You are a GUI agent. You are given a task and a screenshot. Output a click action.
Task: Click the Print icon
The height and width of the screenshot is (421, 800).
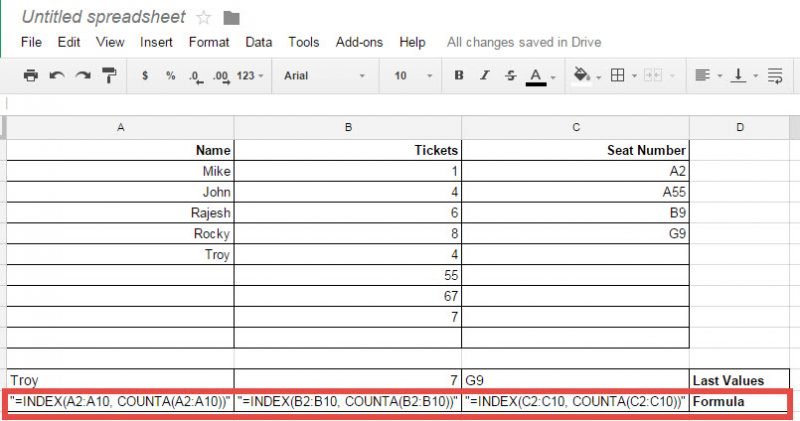pos(31,76)
